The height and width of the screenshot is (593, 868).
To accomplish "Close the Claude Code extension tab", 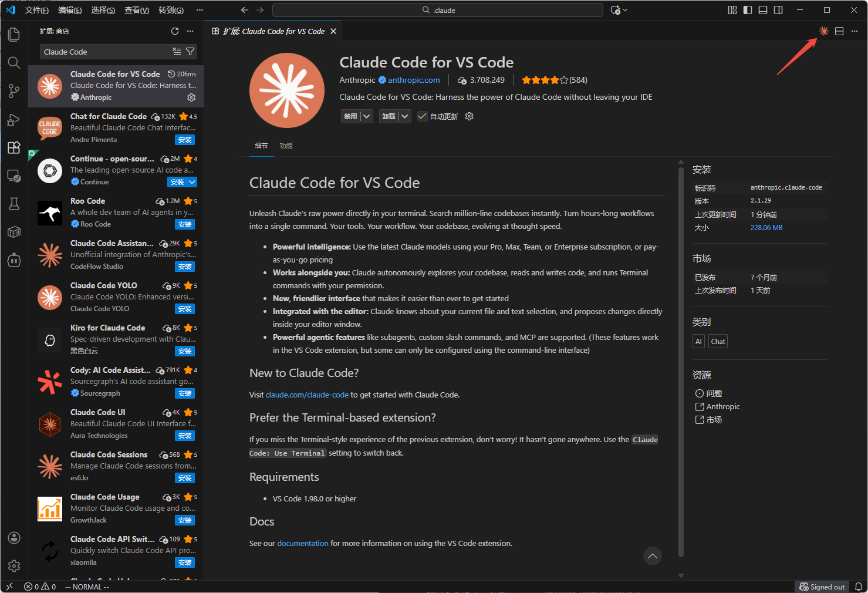I will pos(333,31).
